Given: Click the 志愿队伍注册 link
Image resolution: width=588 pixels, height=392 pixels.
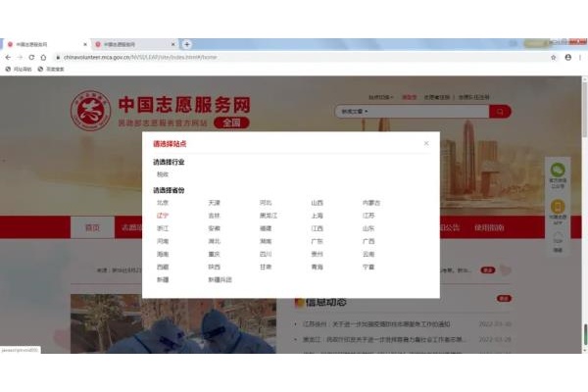Looking at the screenshot, I should coord(474,97).
